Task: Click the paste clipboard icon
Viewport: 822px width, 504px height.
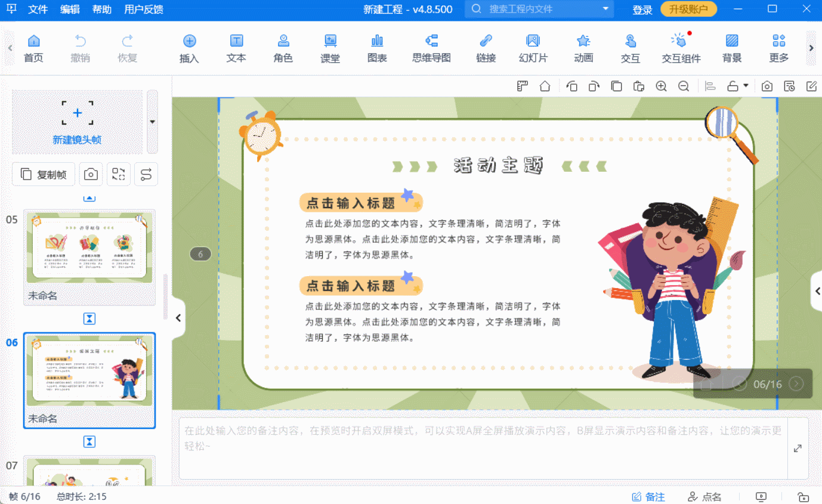Action: pyautogui.click(x=639, y=86)
